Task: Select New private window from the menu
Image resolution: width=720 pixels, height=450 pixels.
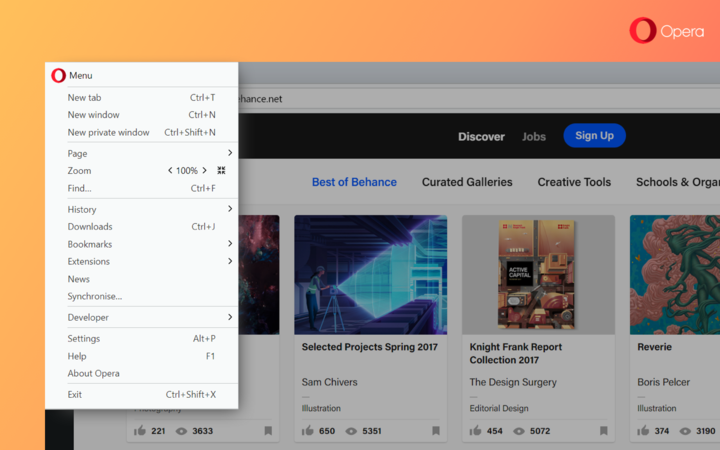Action: pos(108,132)
